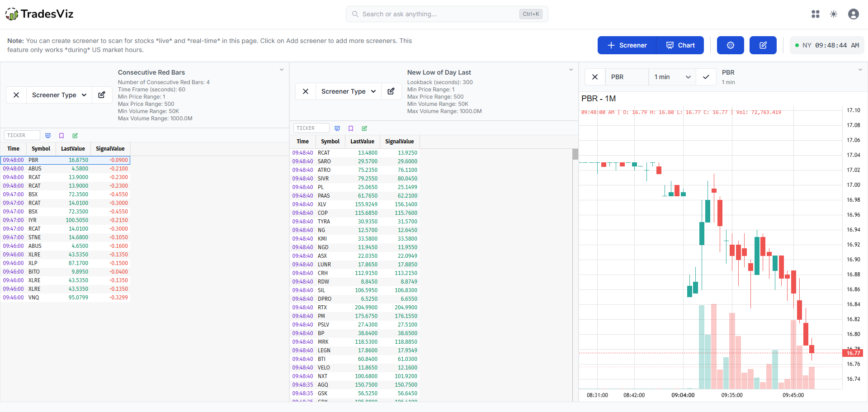This screenshot has width=868, height=412.
Task: Click the blue edit layout button
Action: (x=763, y=45)
